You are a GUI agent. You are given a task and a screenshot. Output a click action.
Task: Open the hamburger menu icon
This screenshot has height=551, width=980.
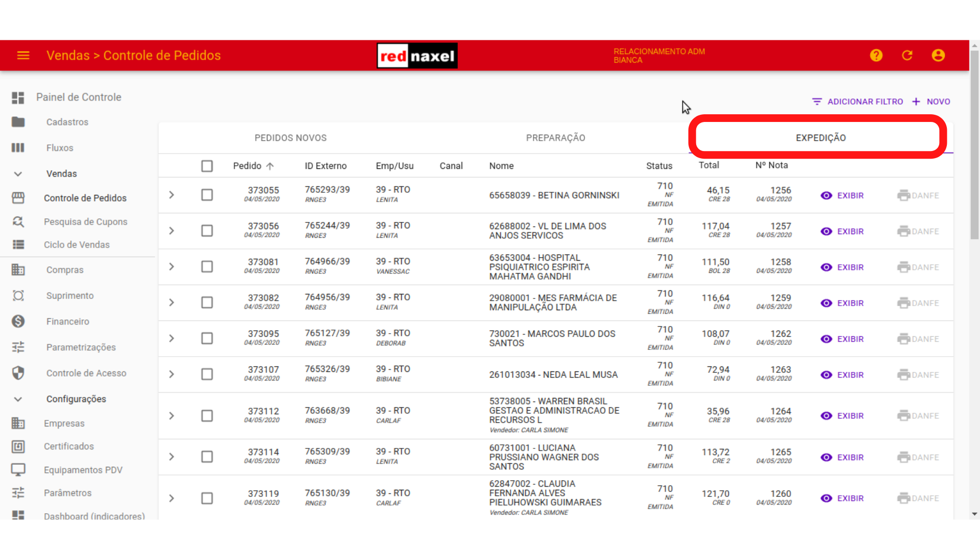[x=23, y=56]
